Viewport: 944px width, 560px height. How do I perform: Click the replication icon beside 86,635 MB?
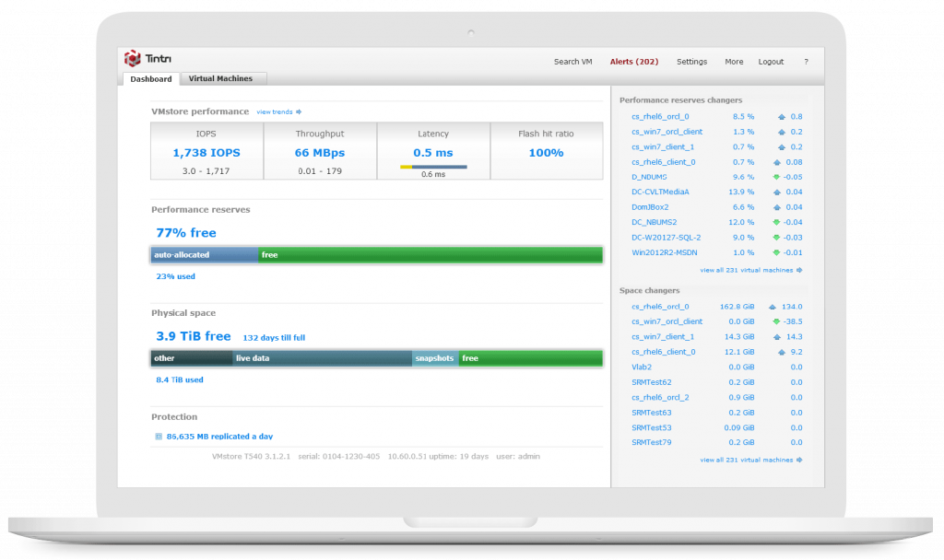click(159, 437)
